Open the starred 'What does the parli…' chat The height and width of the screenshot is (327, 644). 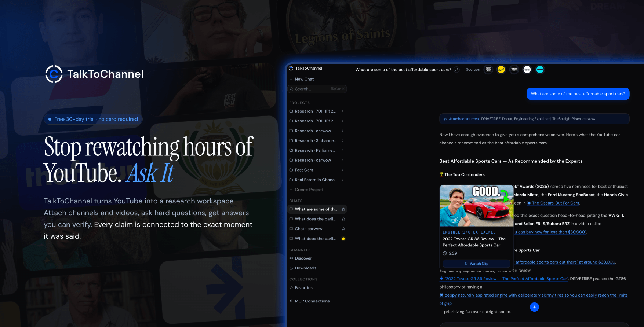point(315,239)
